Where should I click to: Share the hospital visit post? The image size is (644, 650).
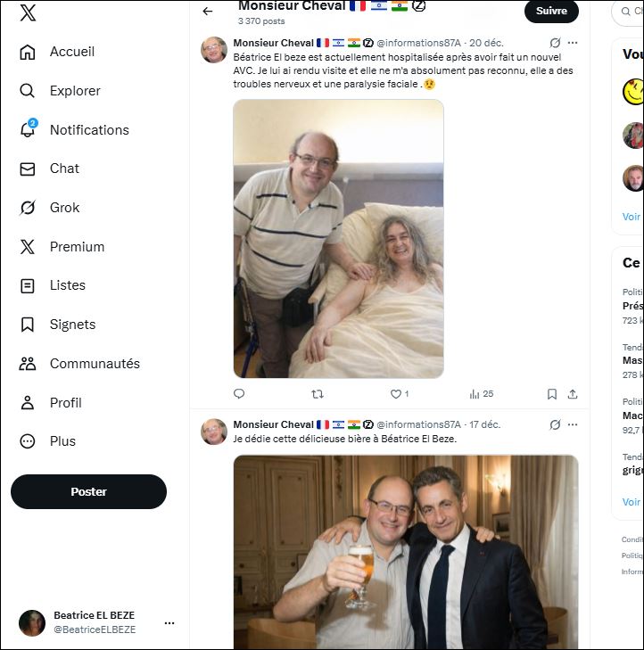tap(573, 393)
